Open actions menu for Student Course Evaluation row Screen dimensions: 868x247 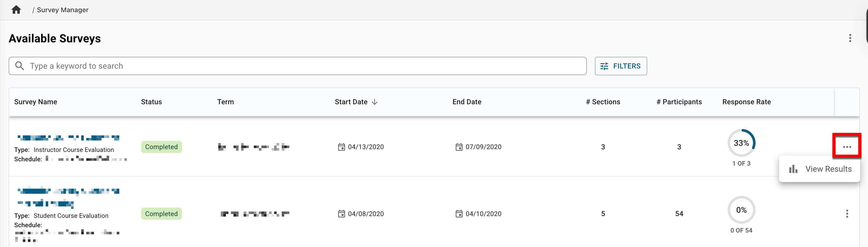pyautogui.click(x=847, y=214)
